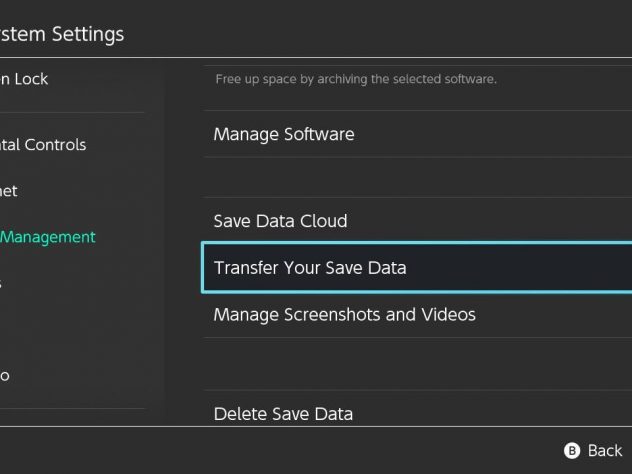The width and height of the screenshot is (632, 474).
Task: Click the Back label
Action: pos(605,451)
